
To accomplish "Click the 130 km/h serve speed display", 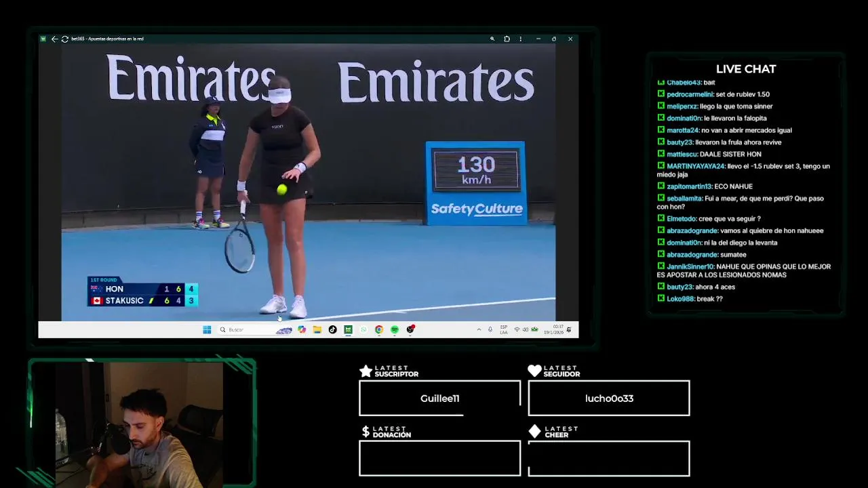I will pos(476,170).
